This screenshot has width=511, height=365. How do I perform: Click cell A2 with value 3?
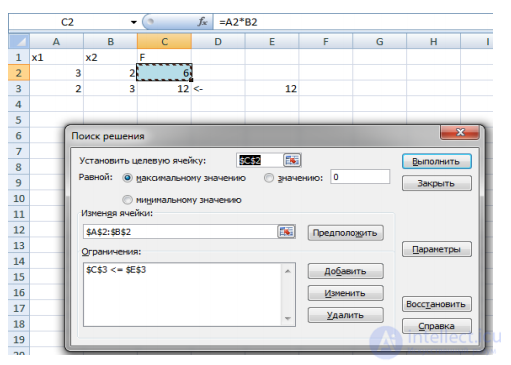coord(56,73)
